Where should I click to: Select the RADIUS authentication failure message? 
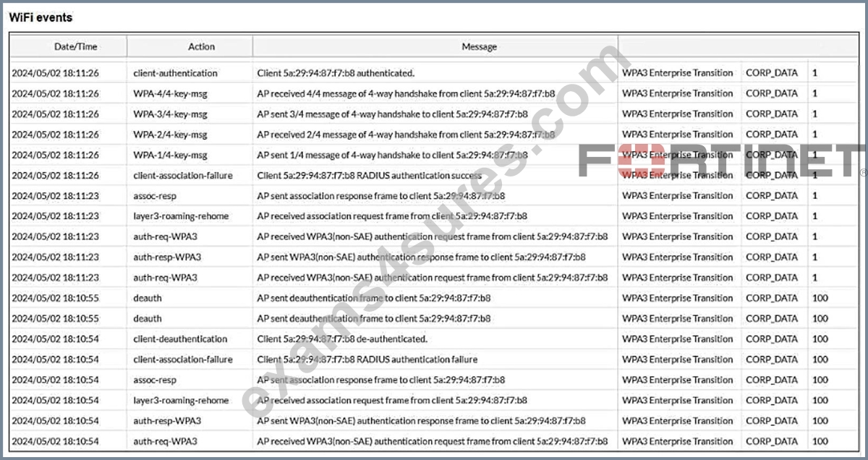pyautogui.click(x=367, y=359)
